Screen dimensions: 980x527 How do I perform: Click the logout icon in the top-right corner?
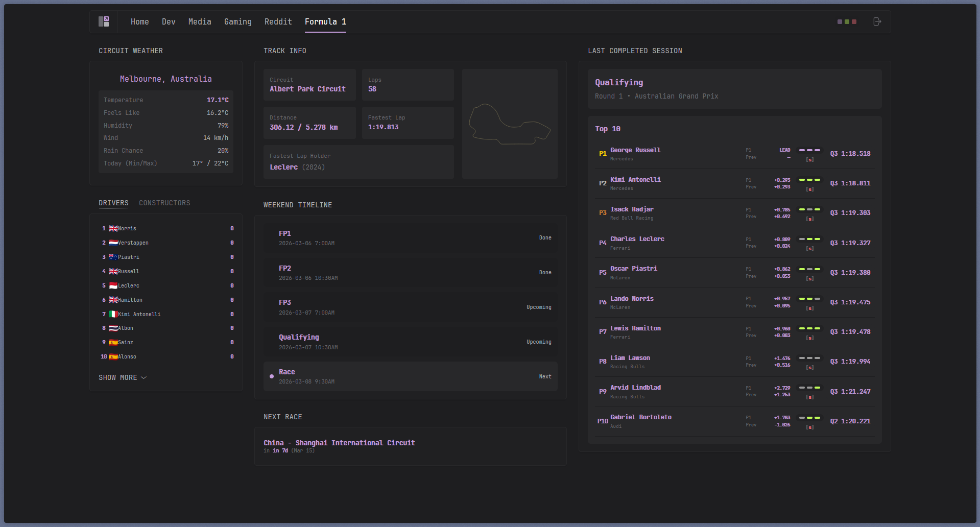(x=877, y=21)
